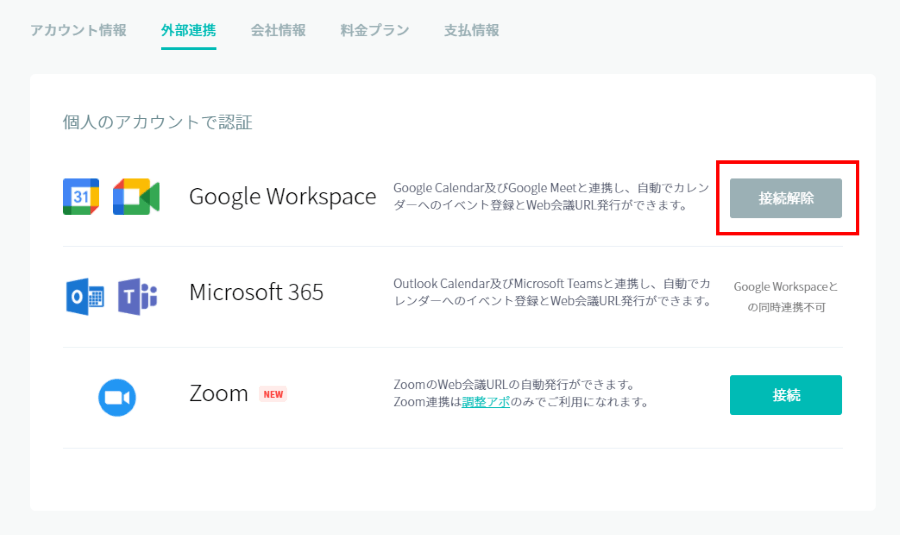Click the blue Zoom camera icon
The image size is (900, 535).
(x=117, y=397)
